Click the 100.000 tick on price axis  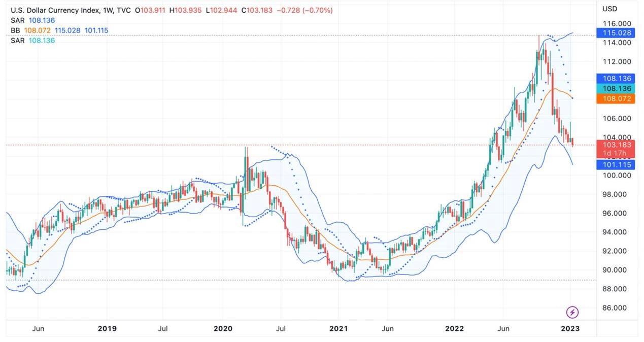tap(617, 176)
